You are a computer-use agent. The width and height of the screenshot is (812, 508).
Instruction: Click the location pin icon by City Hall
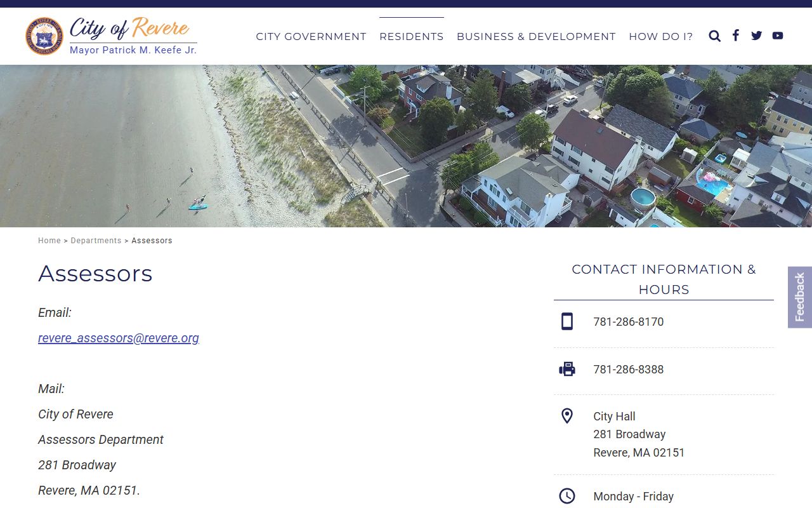(x=567, y=416)
